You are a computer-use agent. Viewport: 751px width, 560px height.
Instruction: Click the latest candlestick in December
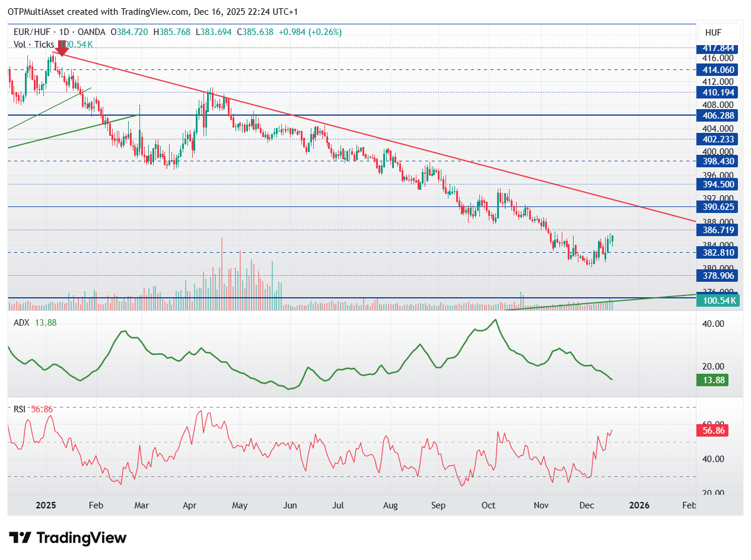coord(612,240)
